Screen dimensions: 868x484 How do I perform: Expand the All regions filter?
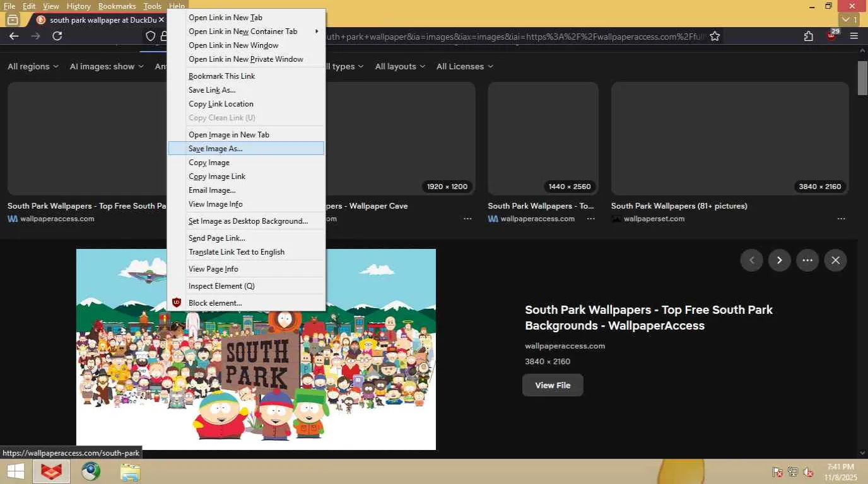point(33,66)
